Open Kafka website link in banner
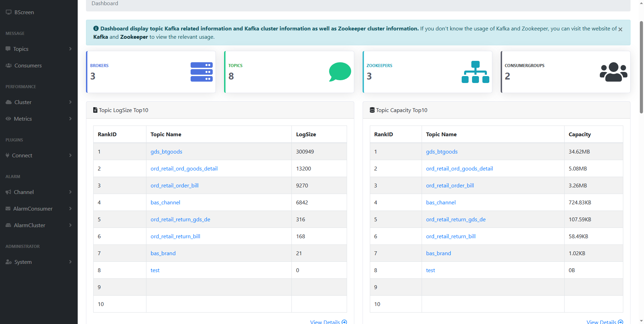The image size is (644, 324). [100, 37]
